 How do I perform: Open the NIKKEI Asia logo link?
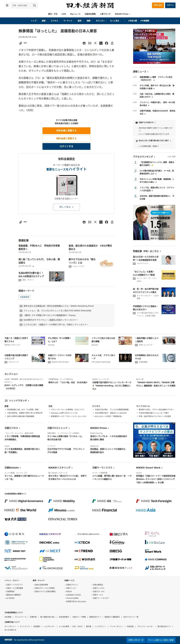[146, 510]
